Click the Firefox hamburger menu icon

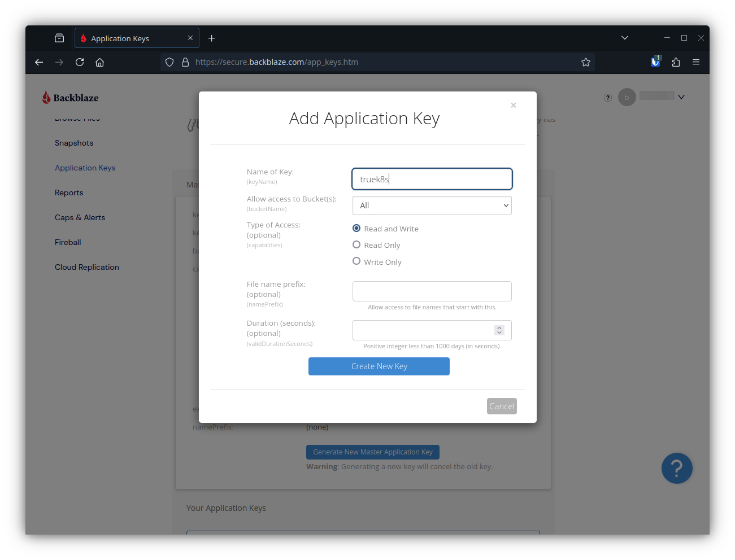point(696,62)
